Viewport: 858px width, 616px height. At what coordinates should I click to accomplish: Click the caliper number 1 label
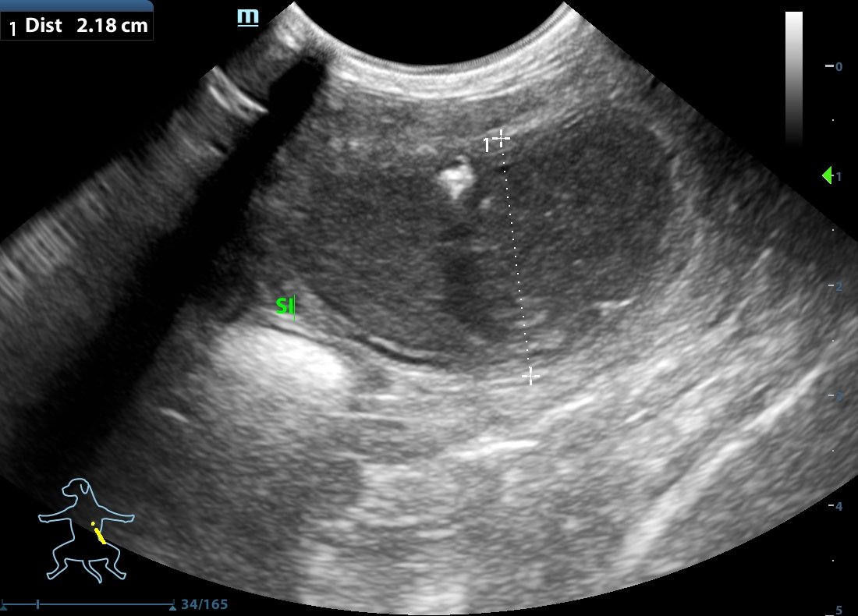coord(487,145)
